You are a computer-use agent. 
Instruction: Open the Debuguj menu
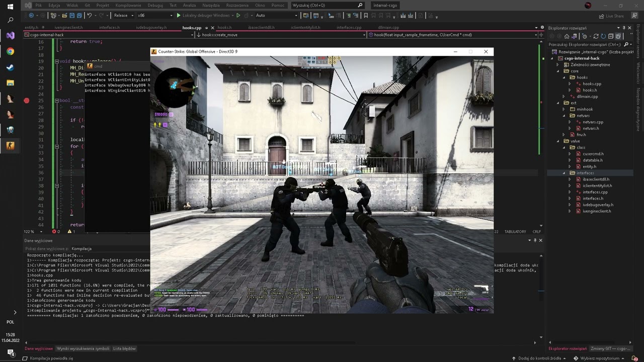click(155, 5)
